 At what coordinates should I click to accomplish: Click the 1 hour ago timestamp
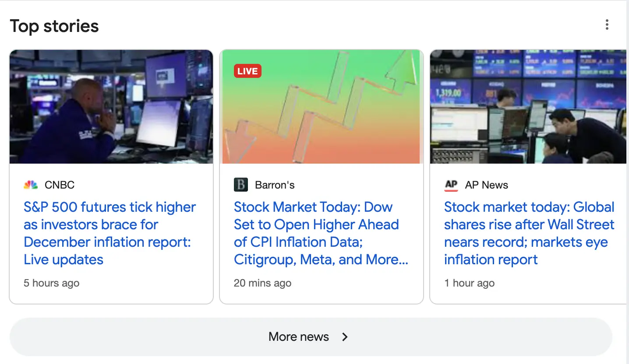(469, 283)
